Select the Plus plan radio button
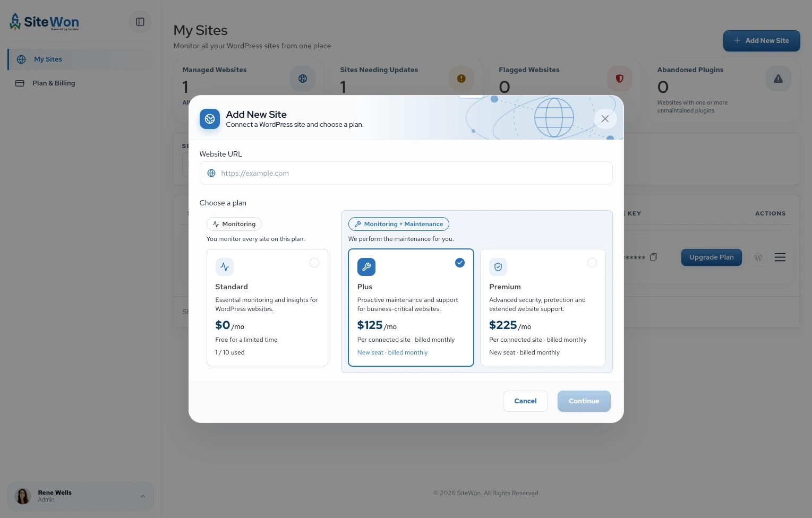Image resolution: width=812 pixels, height=518 pixels. [460, 263]
